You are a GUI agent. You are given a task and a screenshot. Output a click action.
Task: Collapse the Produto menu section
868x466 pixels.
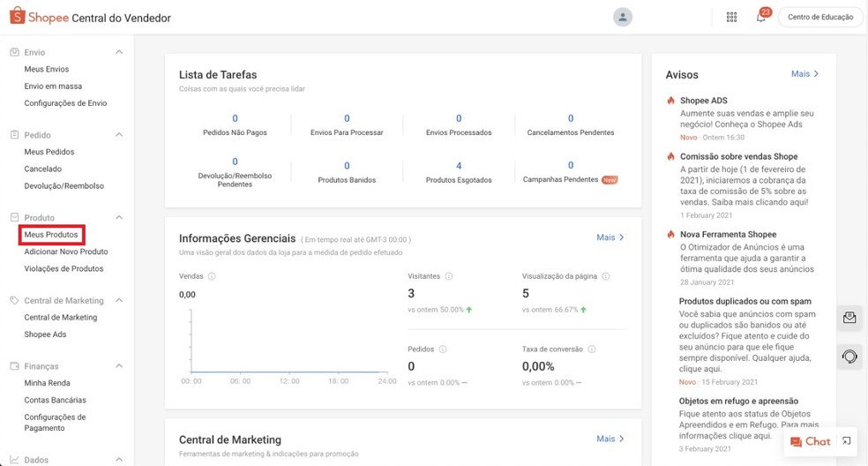(119, 217)
